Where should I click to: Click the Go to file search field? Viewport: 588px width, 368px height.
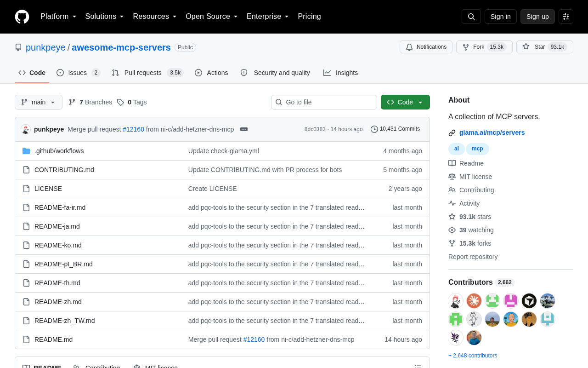tap(324, 102)
